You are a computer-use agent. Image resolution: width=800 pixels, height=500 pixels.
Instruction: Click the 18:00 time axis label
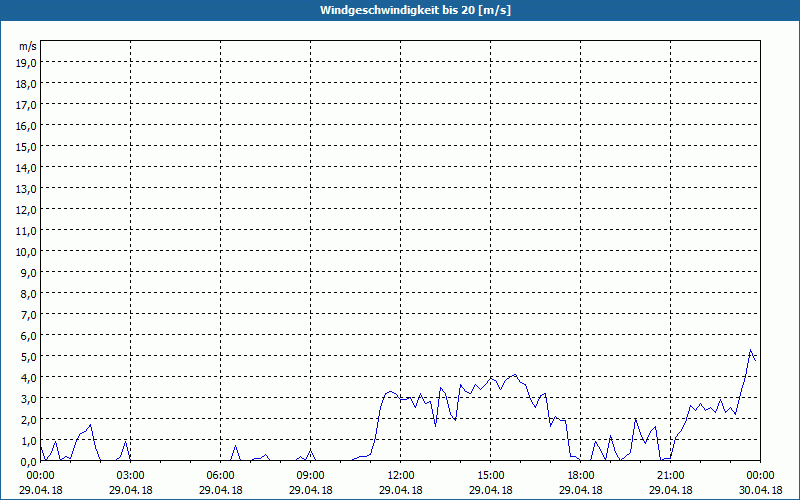581,476
